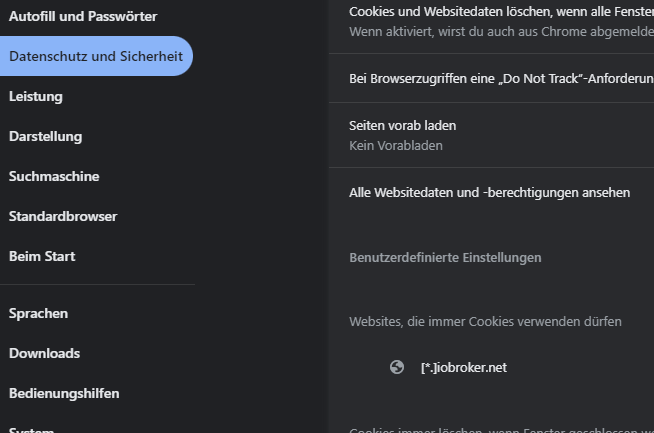Select the Beim Start section
This screenshot has width=654, height=433.
click(42, 257)
